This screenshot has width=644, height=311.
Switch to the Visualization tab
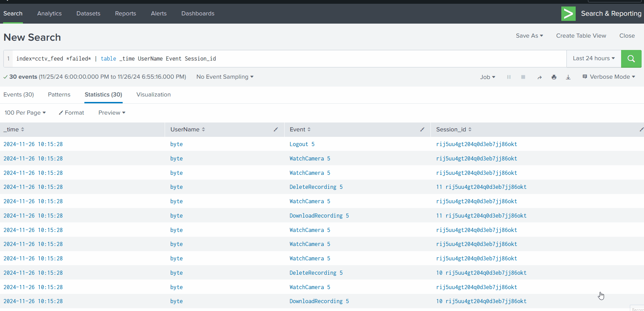pyautogui.click(x=153, y=94)
